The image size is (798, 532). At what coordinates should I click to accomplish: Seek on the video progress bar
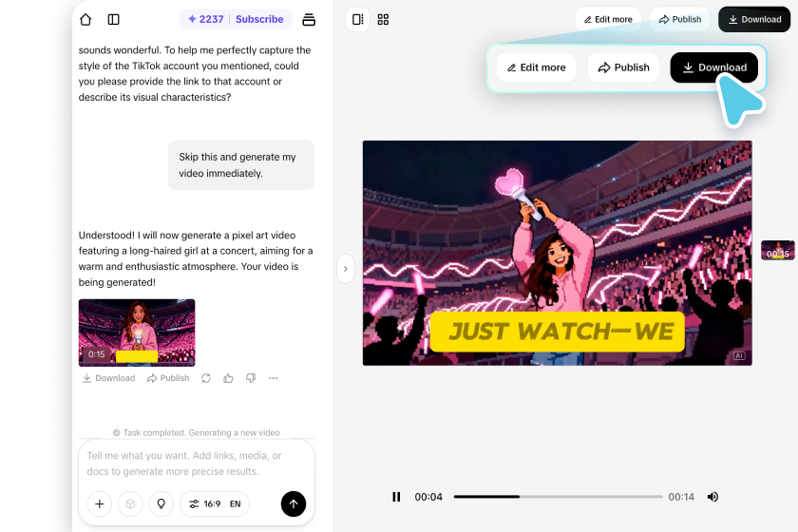(x=559, y=497)
